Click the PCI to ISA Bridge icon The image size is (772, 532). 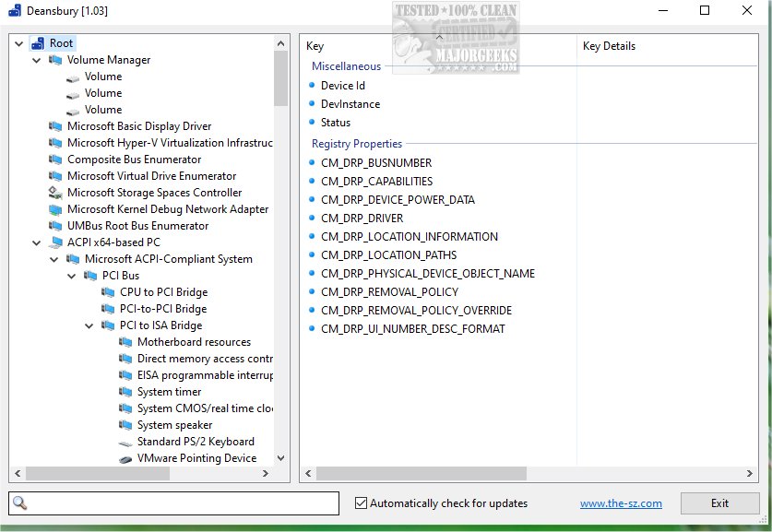coord(108,325)
